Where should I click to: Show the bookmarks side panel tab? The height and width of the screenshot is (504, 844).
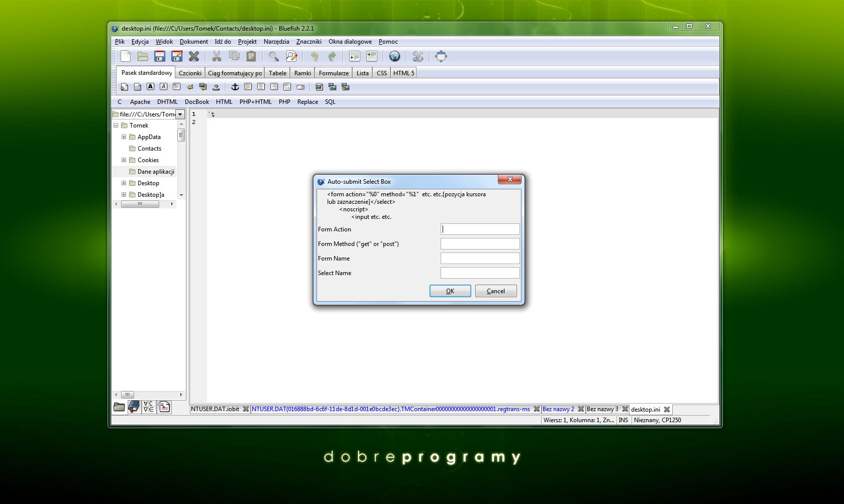click(x=134, y=407)
